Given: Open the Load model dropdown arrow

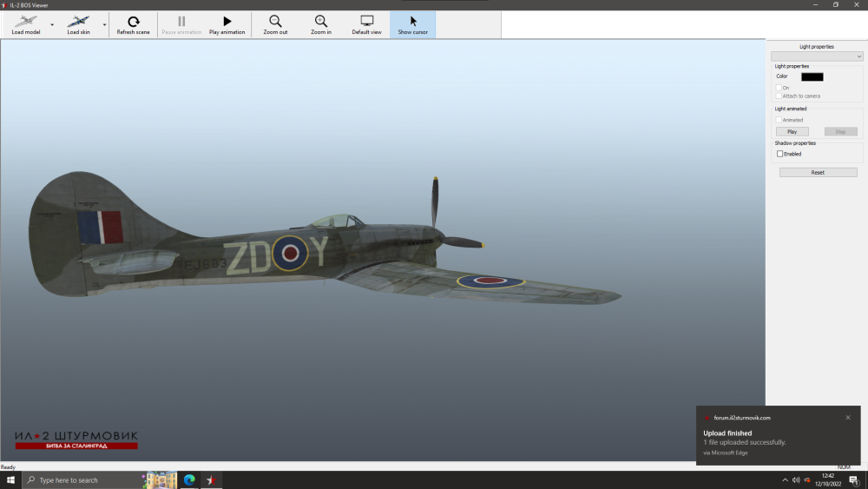Looking at the screenshot, I should pos(52,25).
